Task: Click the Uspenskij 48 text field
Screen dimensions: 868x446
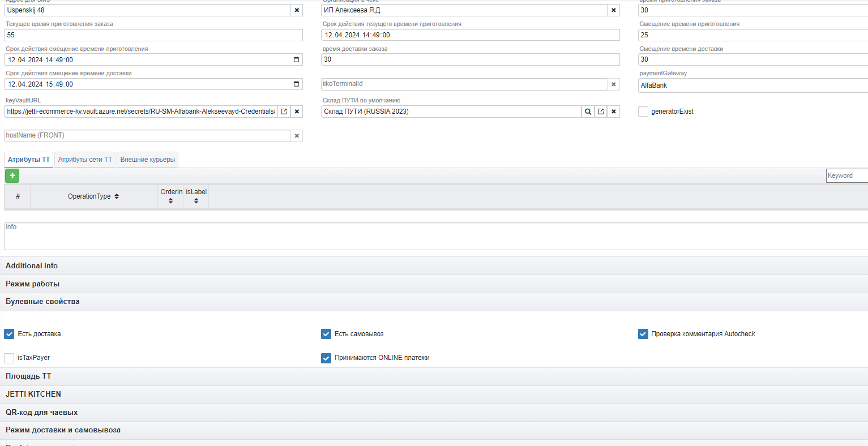Action: [x=147, y=10]
